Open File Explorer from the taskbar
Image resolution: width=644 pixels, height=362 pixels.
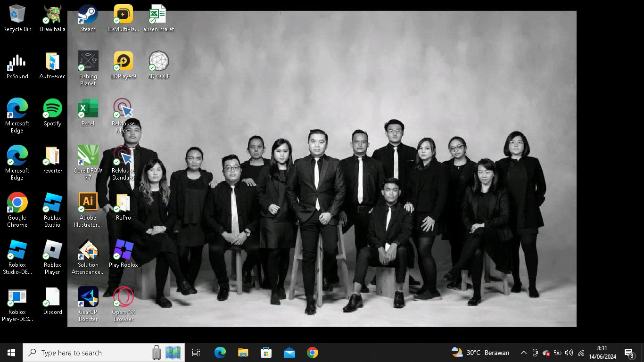[x=243, y=353]
